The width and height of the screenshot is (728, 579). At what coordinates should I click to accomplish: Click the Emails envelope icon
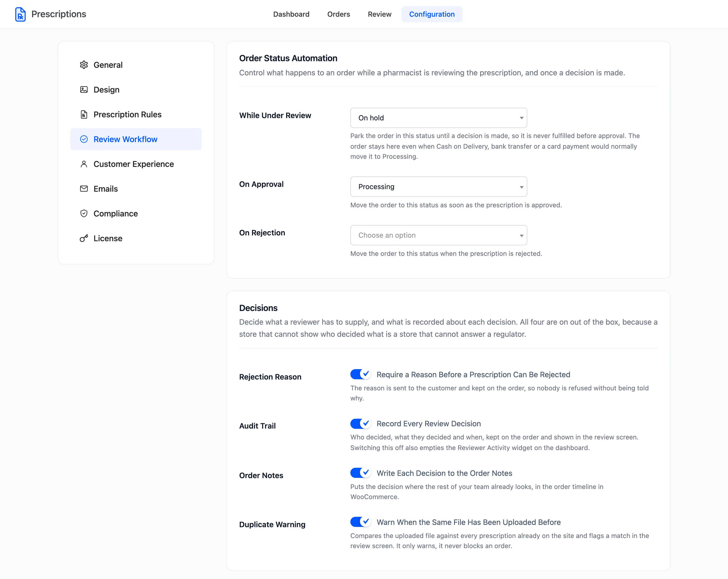(84, 189)
